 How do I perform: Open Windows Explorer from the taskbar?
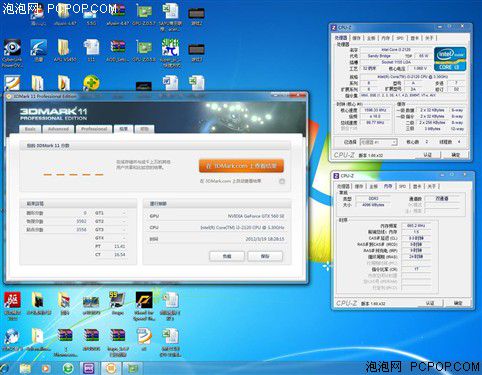point(25,368)
